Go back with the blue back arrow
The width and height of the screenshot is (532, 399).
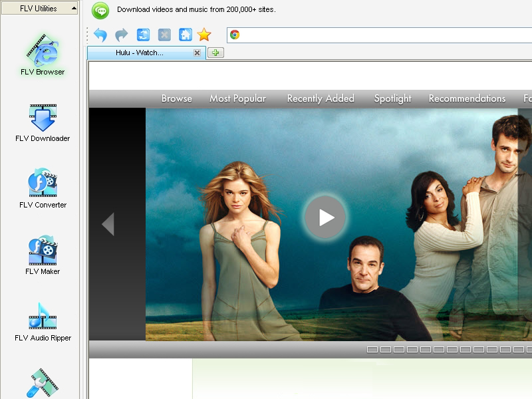click(100, 35)
